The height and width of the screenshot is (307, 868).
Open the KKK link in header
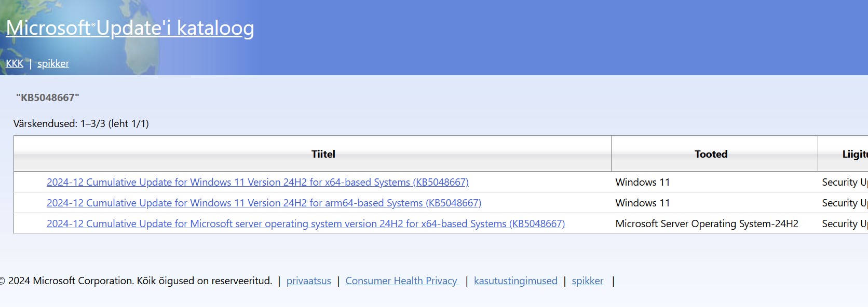point(15,63)
